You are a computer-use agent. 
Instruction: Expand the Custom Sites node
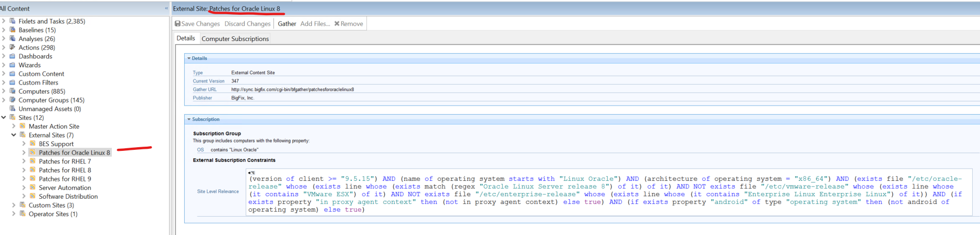(x=14, y=205)
